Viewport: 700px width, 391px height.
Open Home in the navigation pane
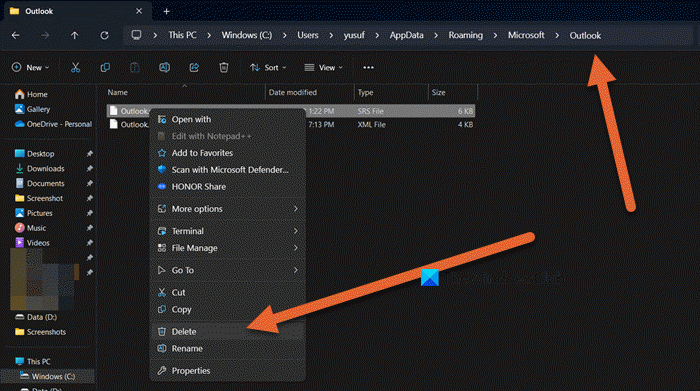pyautogui.click(x=31, y=94)
